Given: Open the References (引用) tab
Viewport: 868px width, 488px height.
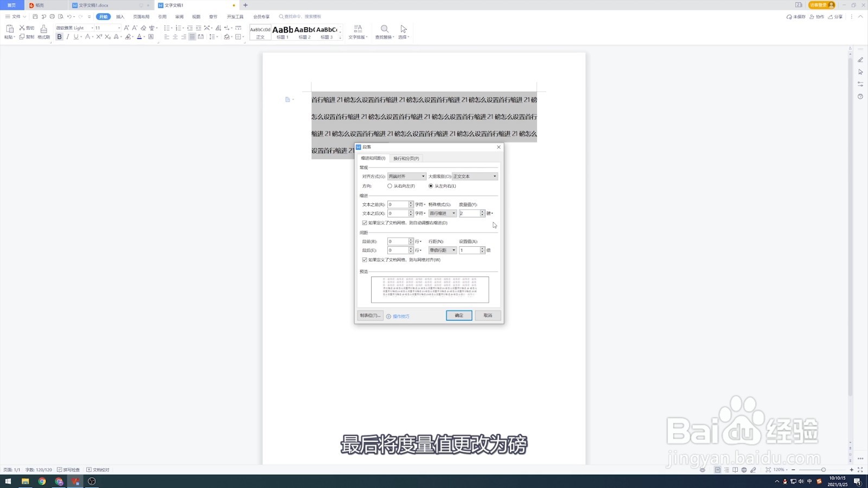Looking at the screenshot, I should pos(162,17).
